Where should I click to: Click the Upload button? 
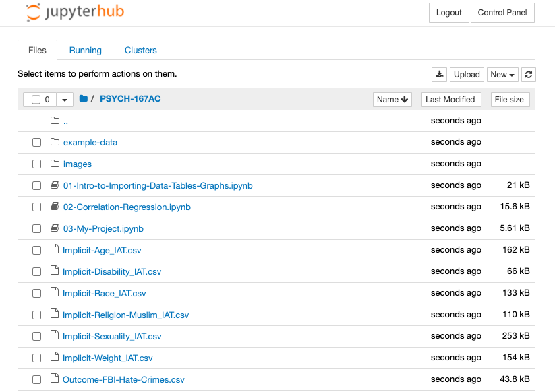[x=467, y=75]
